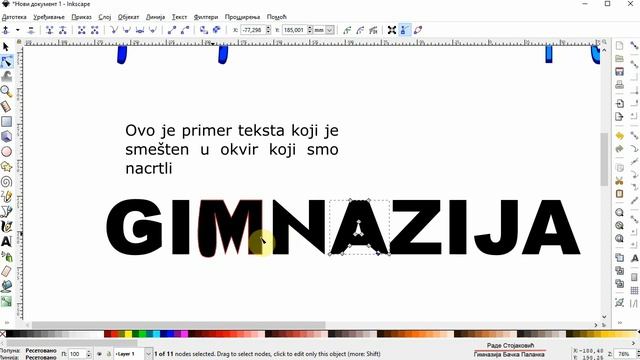Toggle clipping path edit icon

[347, 30]
